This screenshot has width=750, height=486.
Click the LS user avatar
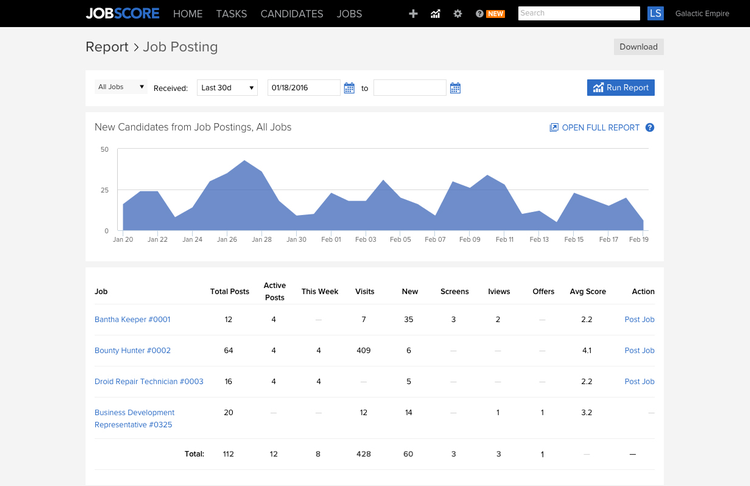coord(656,14)
